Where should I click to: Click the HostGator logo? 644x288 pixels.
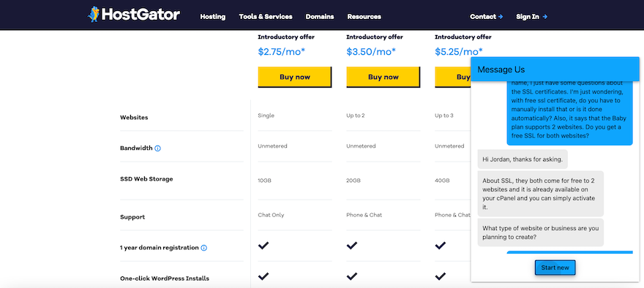click(133, 15)
